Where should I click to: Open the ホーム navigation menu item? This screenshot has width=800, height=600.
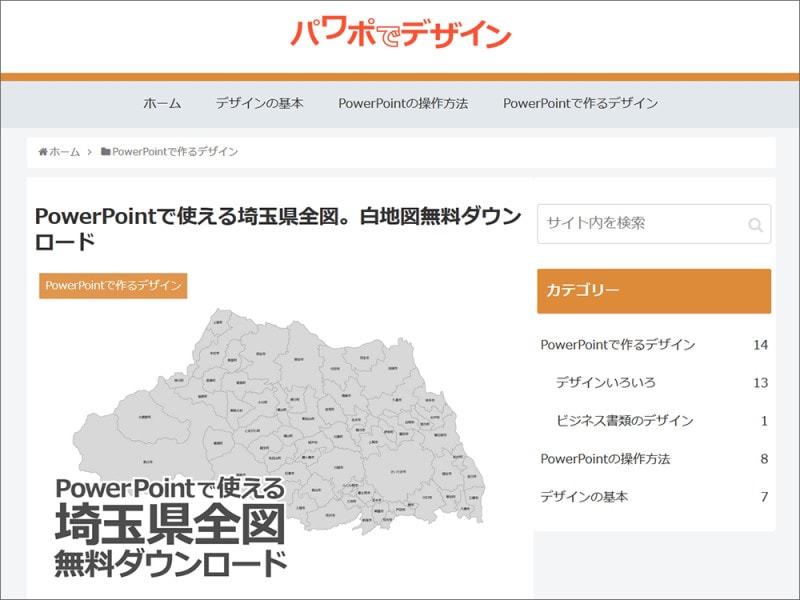(160, 102)
